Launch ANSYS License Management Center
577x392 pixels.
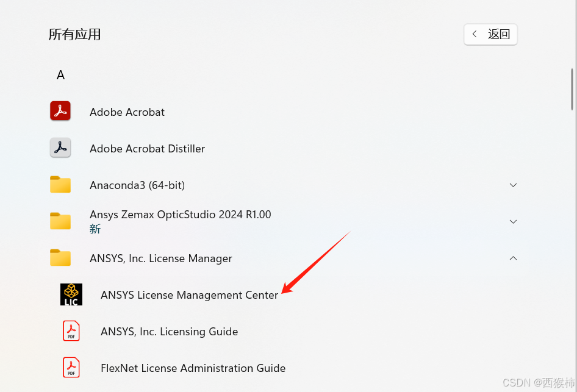click(190, 295)
